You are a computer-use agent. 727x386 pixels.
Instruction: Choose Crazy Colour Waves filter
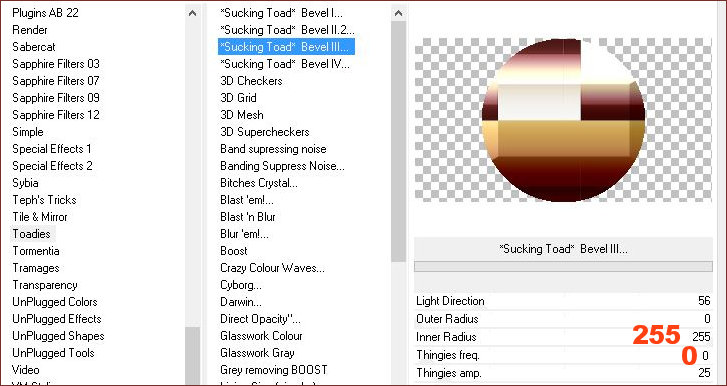[273, 268]
